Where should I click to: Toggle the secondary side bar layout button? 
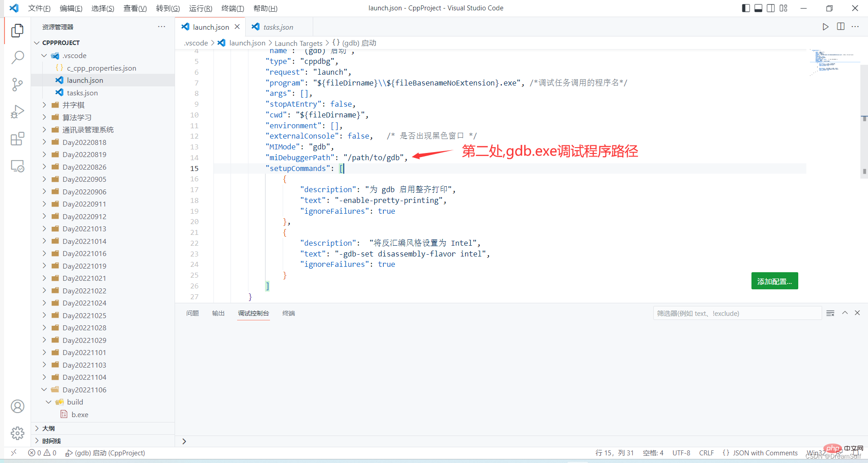(x=771, y=8)
